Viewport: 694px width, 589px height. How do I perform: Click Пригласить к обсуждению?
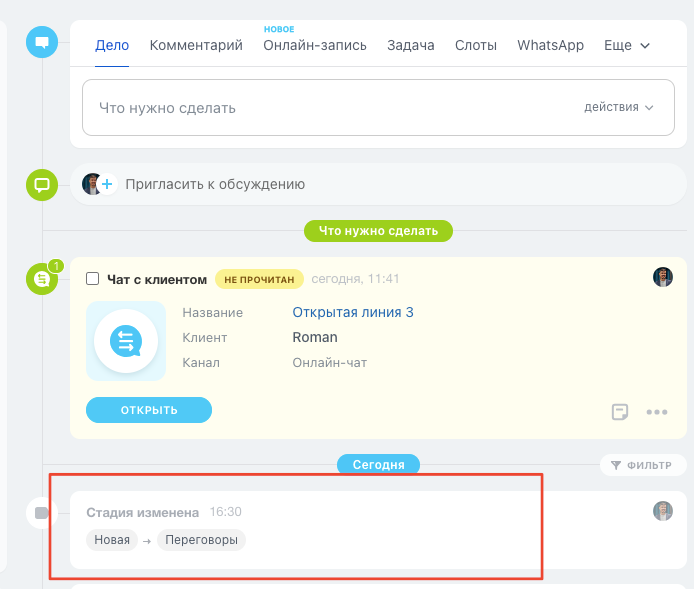coord(215,184)
